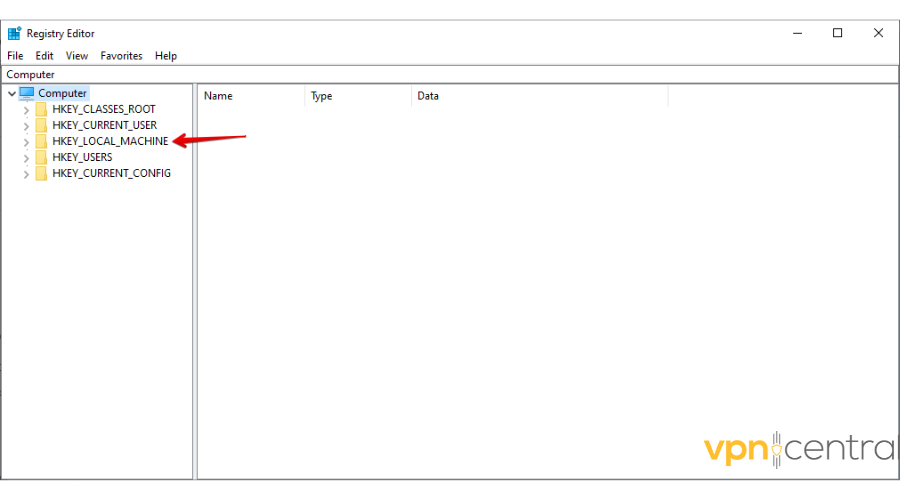
Task: Click the HKEY_USERS folder icon
Action: (x=41, y=157)
